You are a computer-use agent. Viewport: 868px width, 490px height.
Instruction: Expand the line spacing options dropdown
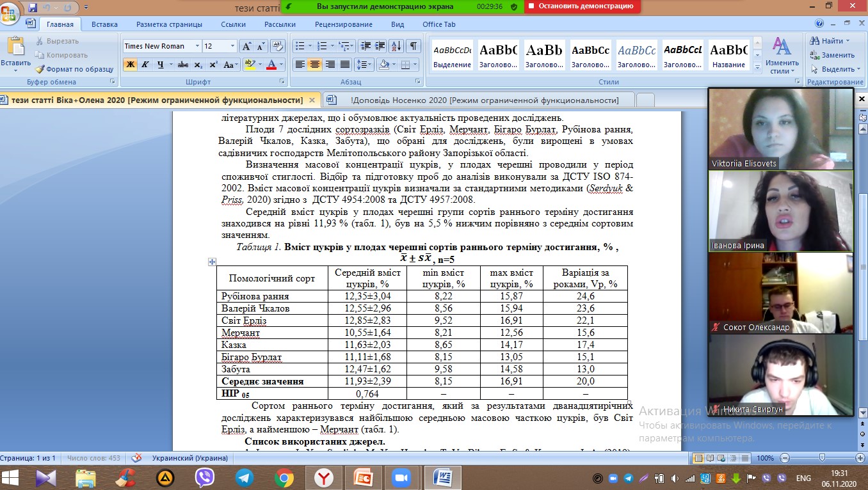click(x=369, y=64)
